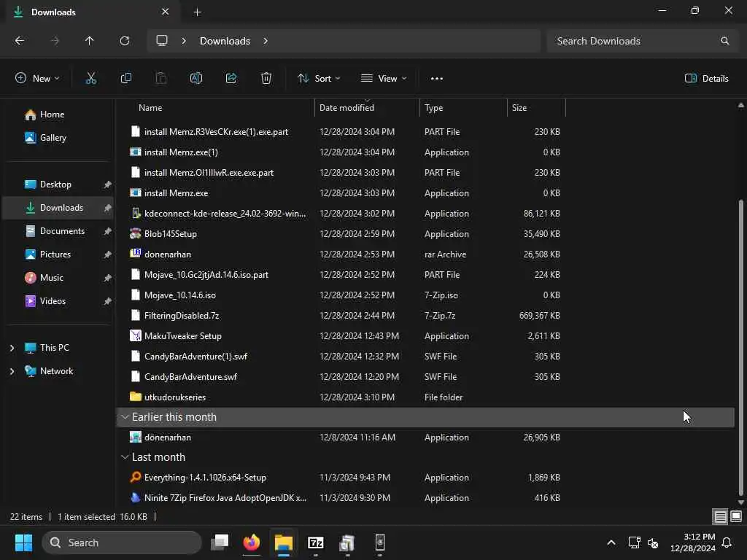Toggle the Details pane
Screen dimensions: 747x560
(706, 79)
